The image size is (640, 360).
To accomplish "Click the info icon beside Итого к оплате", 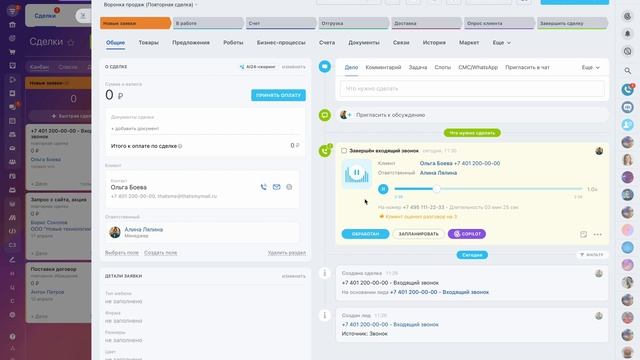I will click(180, 146).
